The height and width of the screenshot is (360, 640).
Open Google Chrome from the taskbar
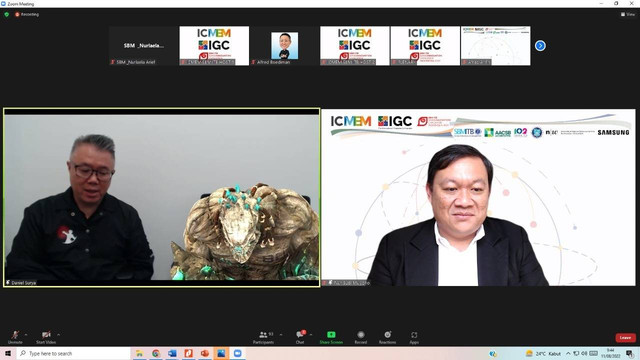[x=156, y=353]
